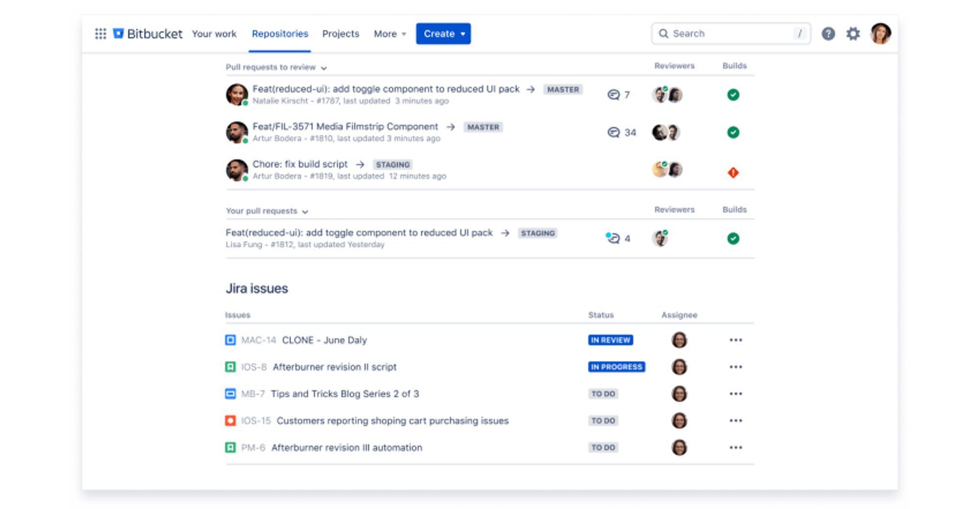Click comments icon showing 34 comments
Viewport: 980px width, 509px height.
[x=613, y=132]
